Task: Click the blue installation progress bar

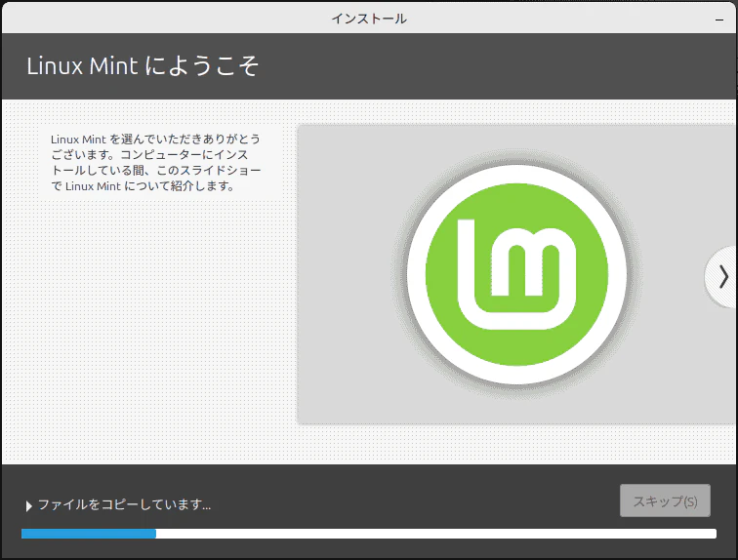Action: [x=369, y=534]
